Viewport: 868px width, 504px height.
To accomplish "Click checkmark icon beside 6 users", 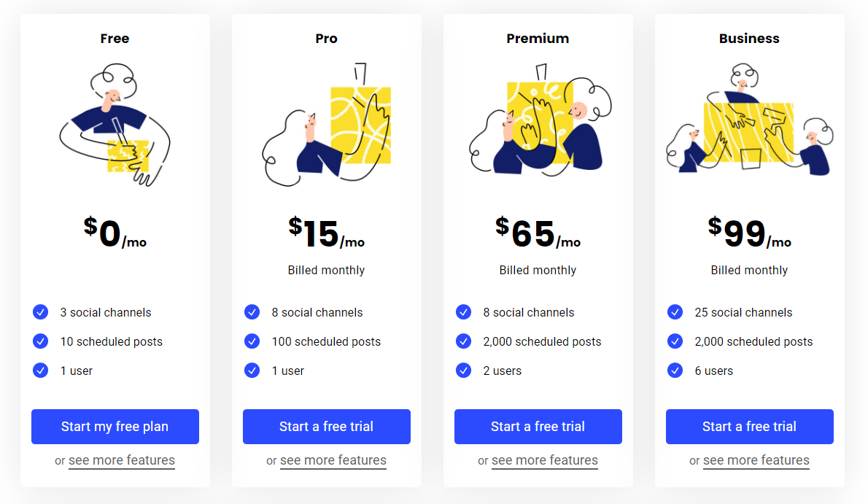I will pyautogui.click(x=675, y=370).
